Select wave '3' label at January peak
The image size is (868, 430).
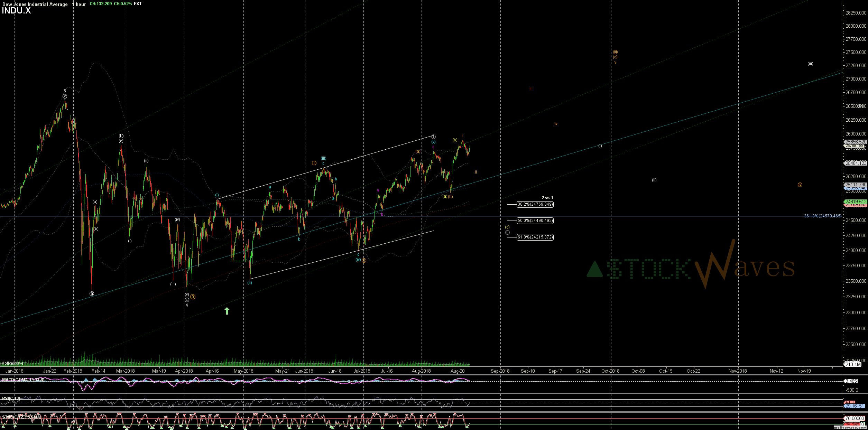click(65, 91)
